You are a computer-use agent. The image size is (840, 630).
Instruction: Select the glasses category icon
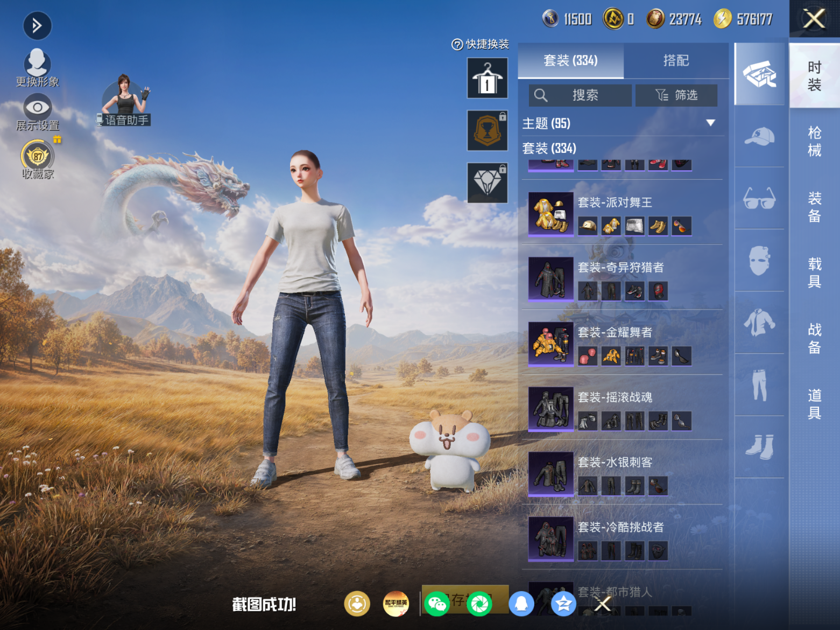759,198
